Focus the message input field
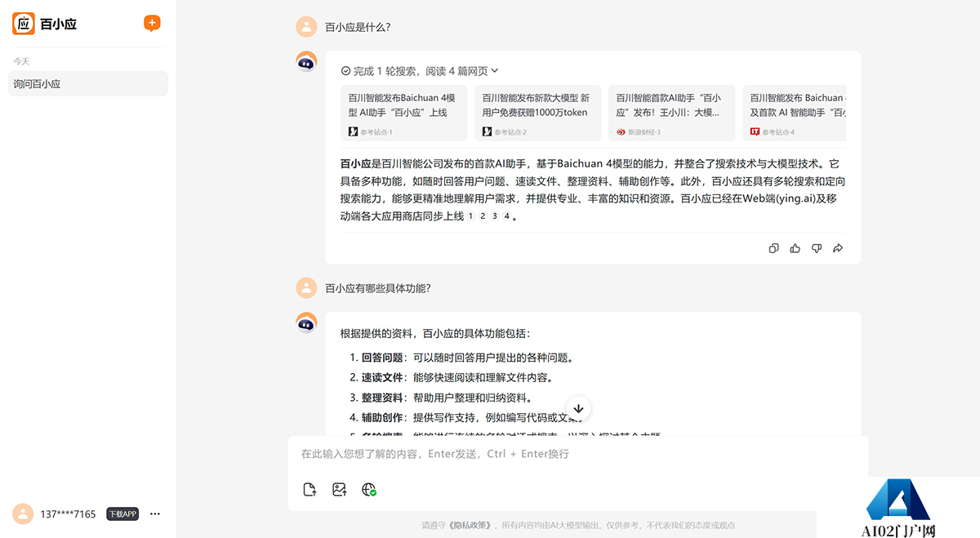The image size is (980, 538). (578, 454)
